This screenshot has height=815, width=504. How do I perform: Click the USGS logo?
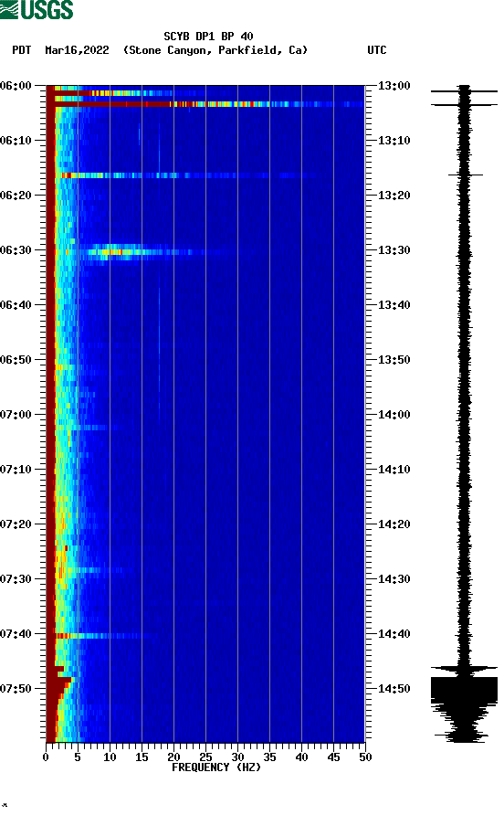(x=37, y=9)
